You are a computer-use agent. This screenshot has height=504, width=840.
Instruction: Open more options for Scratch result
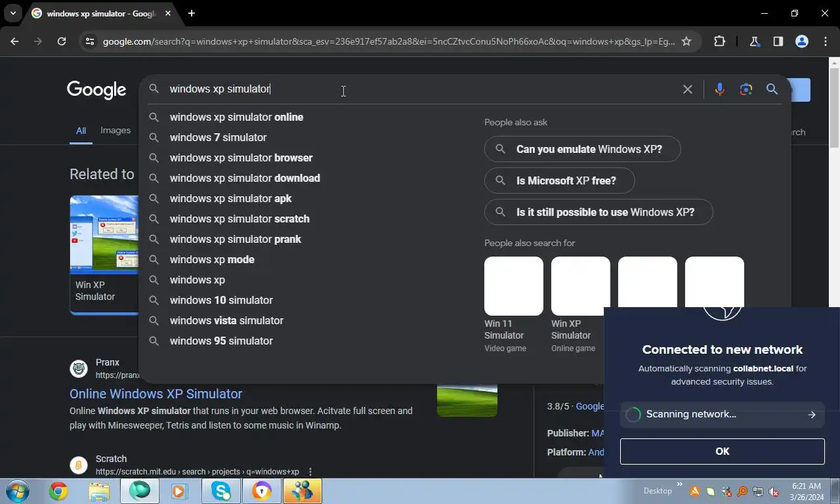coord(310,471)
